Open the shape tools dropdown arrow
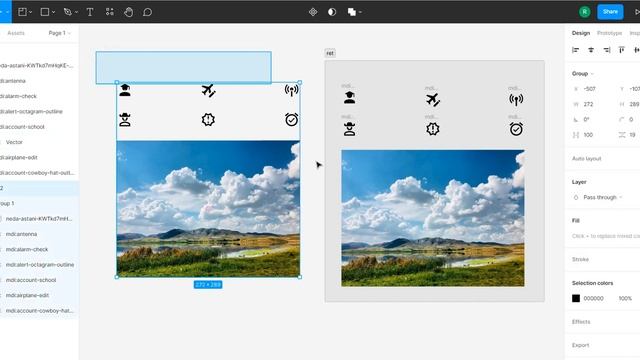 53,12
